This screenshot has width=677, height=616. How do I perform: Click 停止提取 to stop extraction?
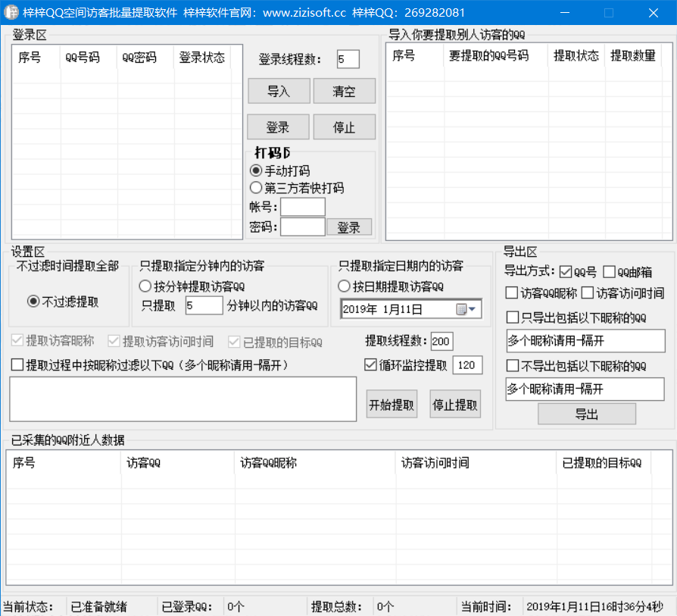[454, 403]
